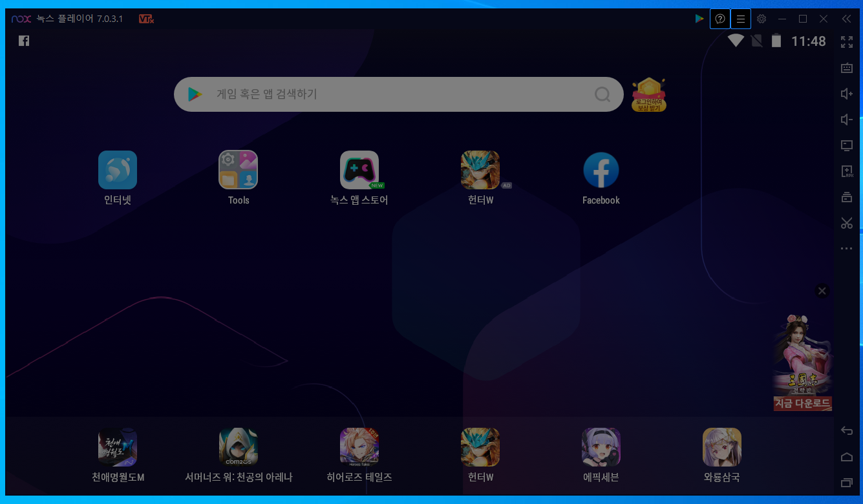The width and height of the screenshot is (863, 504).
Task: Click the login reward badge
Action: click(x=649, y=95)
